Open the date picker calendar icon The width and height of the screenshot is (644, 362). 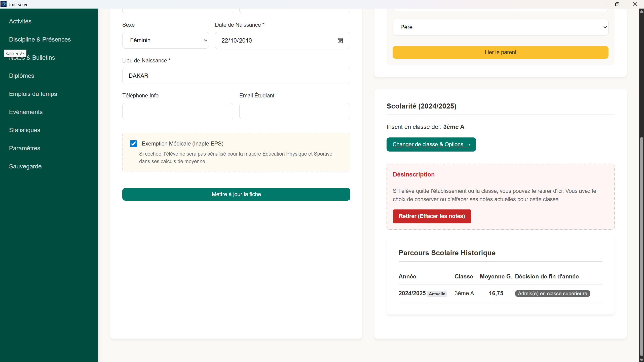point(340,41)
